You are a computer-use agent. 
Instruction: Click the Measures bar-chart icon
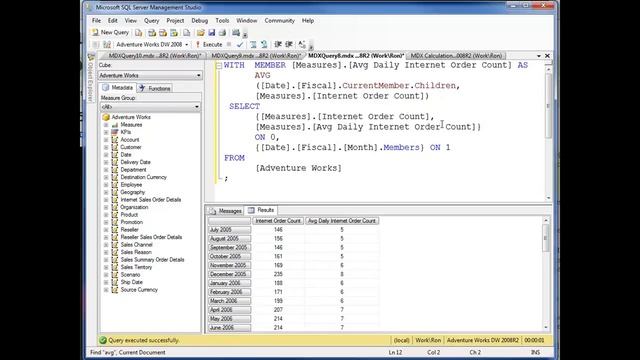[x=115, y=125]
